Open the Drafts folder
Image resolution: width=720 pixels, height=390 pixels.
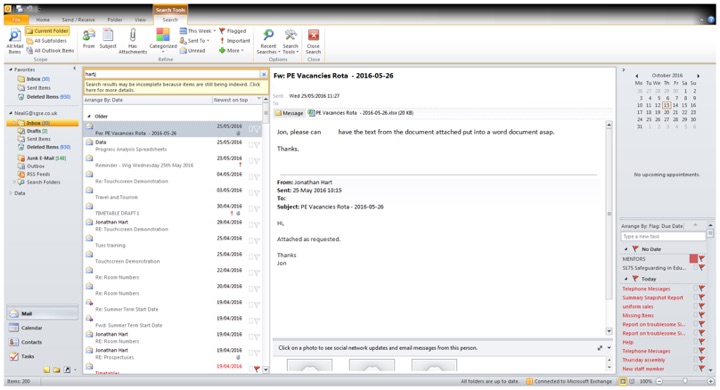click(x=33, y=131)
